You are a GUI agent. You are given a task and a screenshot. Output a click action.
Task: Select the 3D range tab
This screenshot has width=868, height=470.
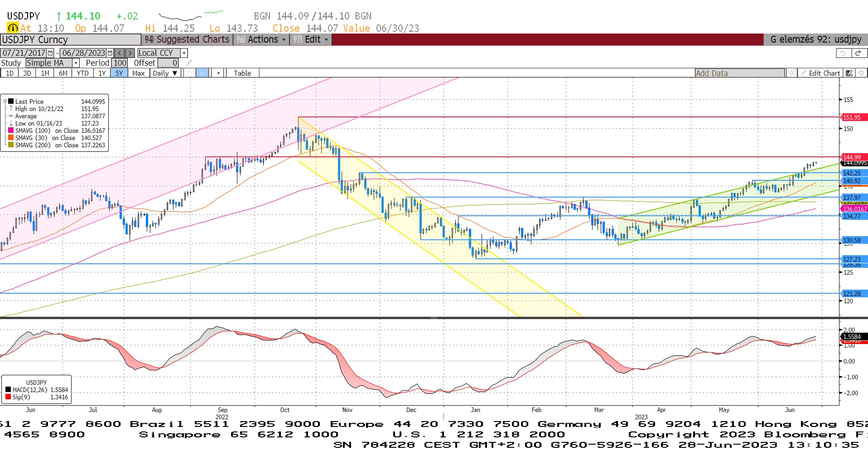(27, 73)
